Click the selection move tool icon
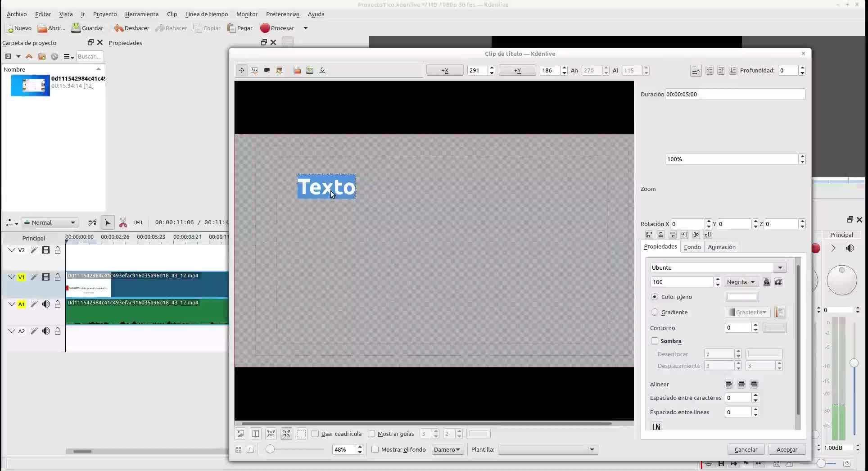Screen dimensions: 868x471 (242, 70)
